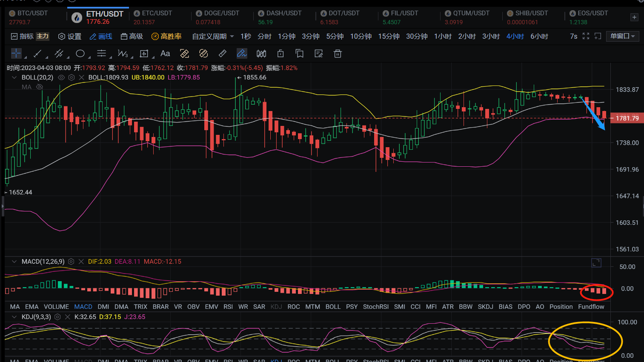Open the 自定义周期 custom period dropdown
The height and width of the screenshot is (362, 644).
coord(213,37)
